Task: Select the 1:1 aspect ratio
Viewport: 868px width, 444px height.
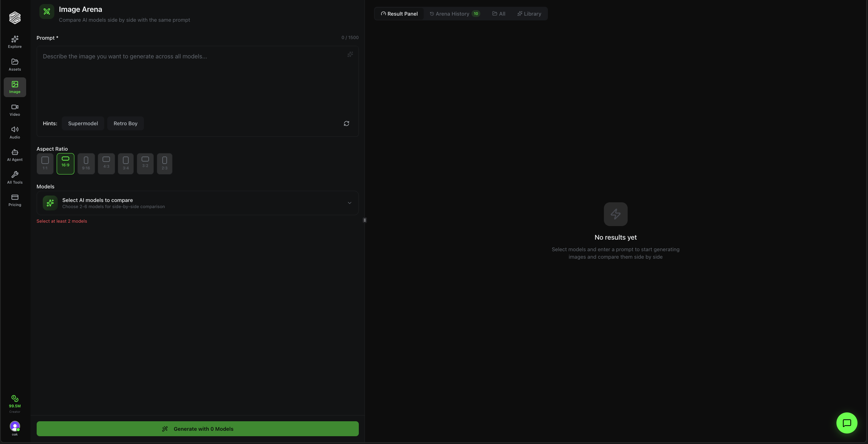Action: pos(45,164)
